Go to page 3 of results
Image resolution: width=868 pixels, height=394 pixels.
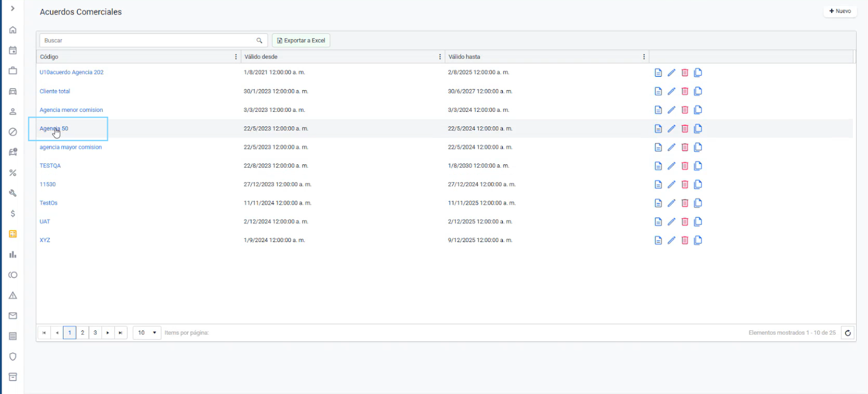point(95,333)
